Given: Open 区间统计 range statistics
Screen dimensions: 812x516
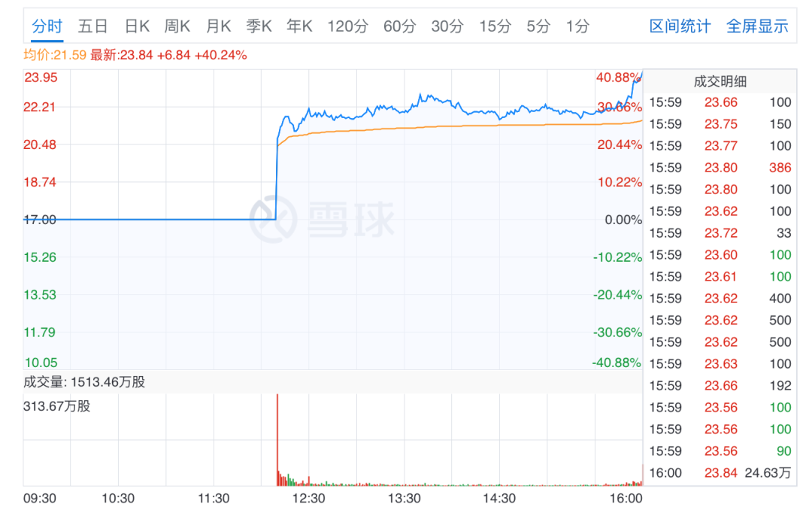Looking at the screenshot, I should pyautogui.click(x=680, y=26).
